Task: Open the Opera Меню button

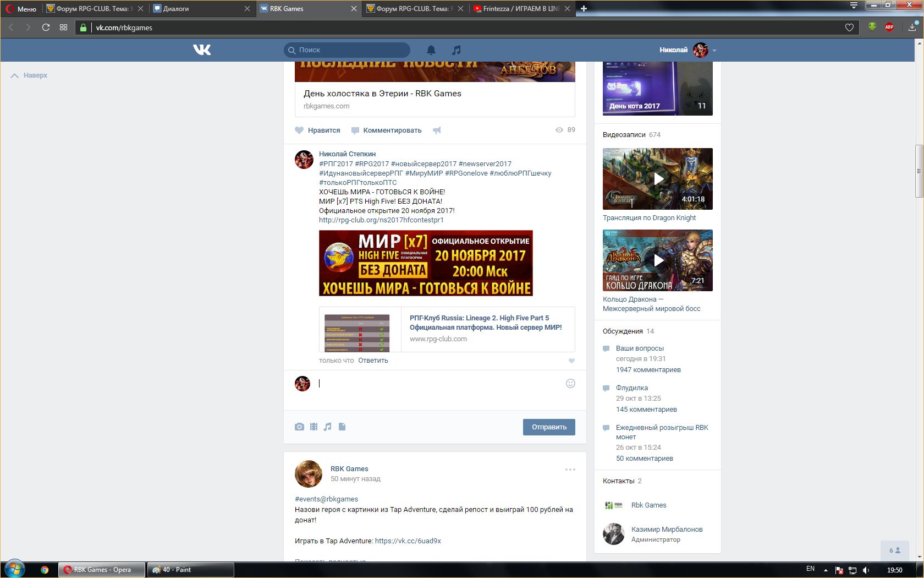Action: point(21,9)
